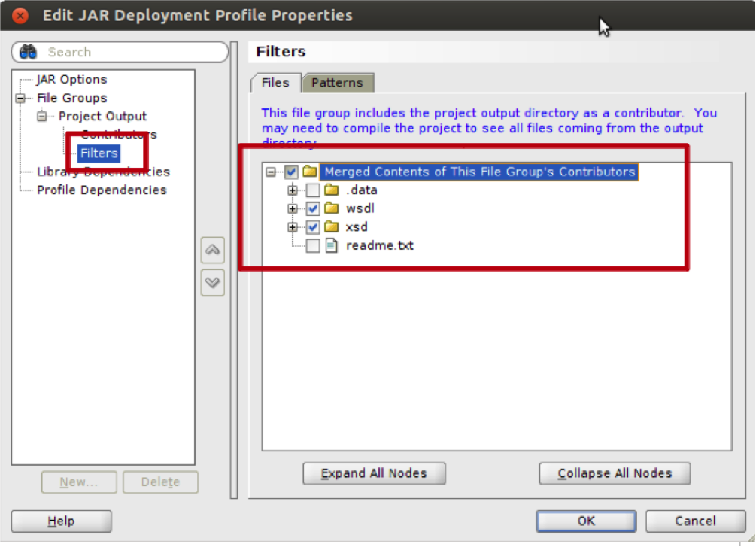Toggle the Merged Contents root checkbox

tap(290, 172)
